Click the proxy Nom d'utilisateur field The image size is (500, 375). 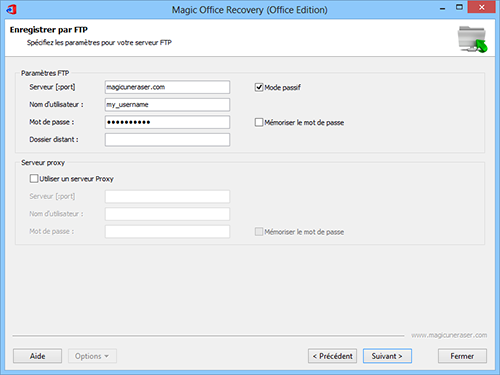click(167, 214)
